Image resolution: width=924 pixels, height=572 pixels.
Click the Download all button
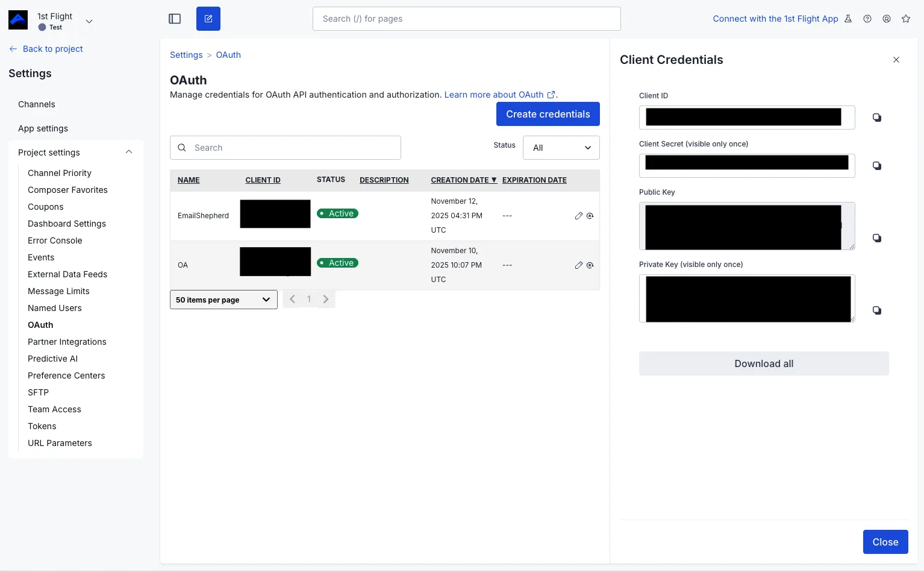pyautogui.click(x=763, y=363)
